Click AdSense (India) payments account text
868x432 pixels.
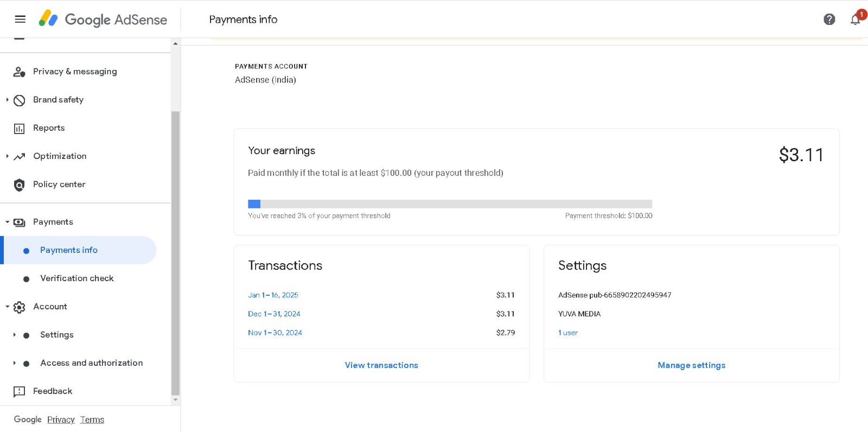(265, 80)
